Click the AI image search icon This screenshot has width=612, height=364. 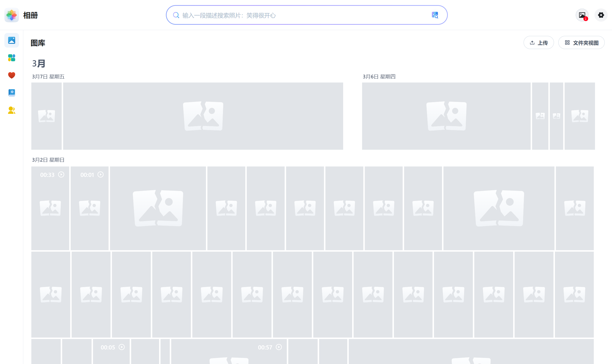(x=435, y=15)
